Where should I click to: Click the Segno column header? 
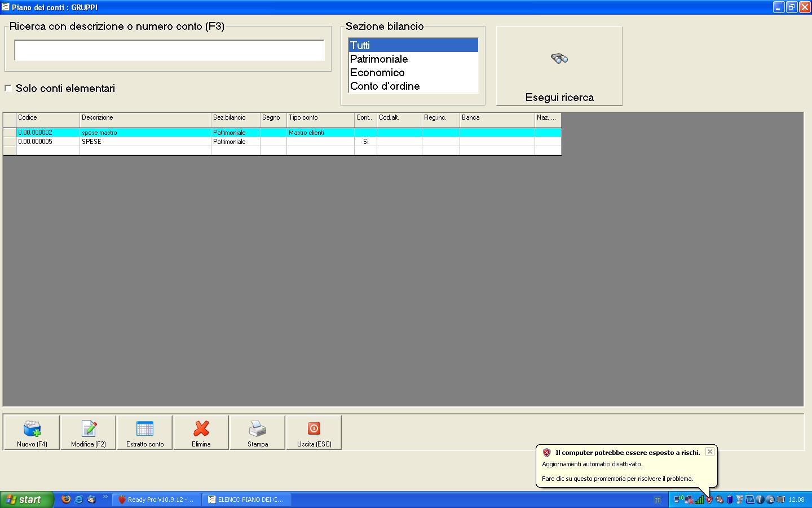(273, 120)
